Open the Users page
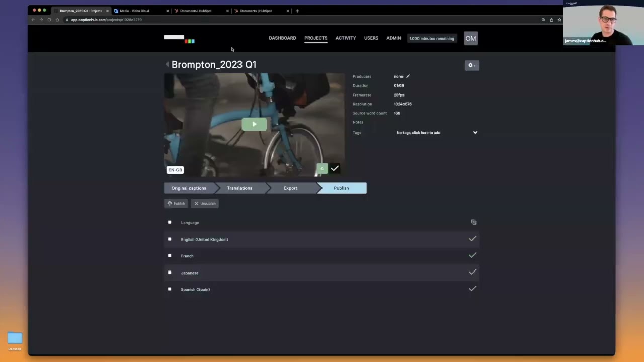The width and height of the screenshot is (644, 362). 371,38
